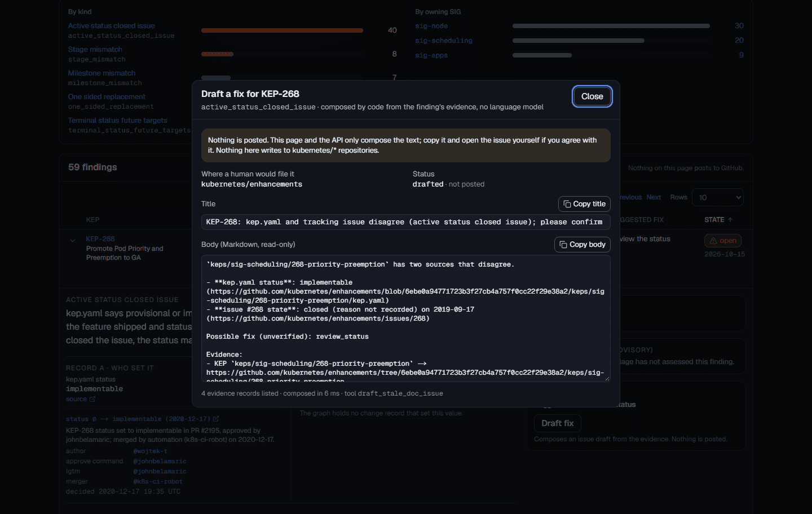Copy the drafted issue title
The image size is (812, 514).
(x=584, y=204)
